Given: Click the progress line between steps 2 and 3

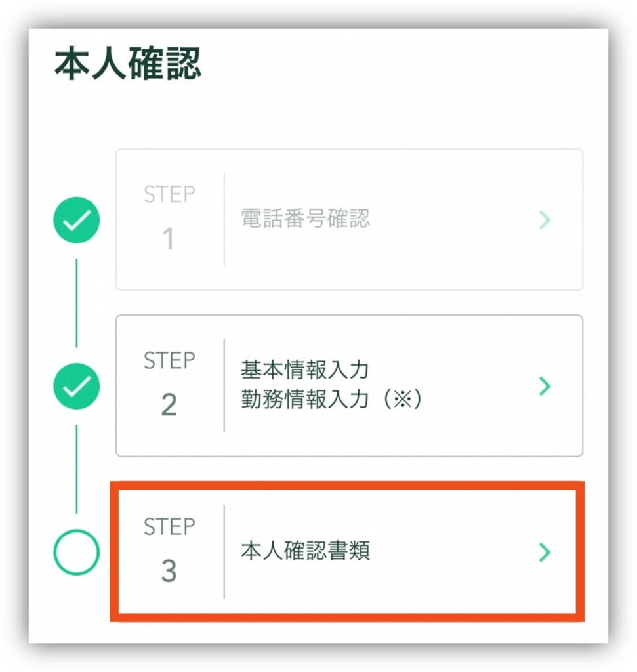Looking at the screenshot, I should (76, 469).
